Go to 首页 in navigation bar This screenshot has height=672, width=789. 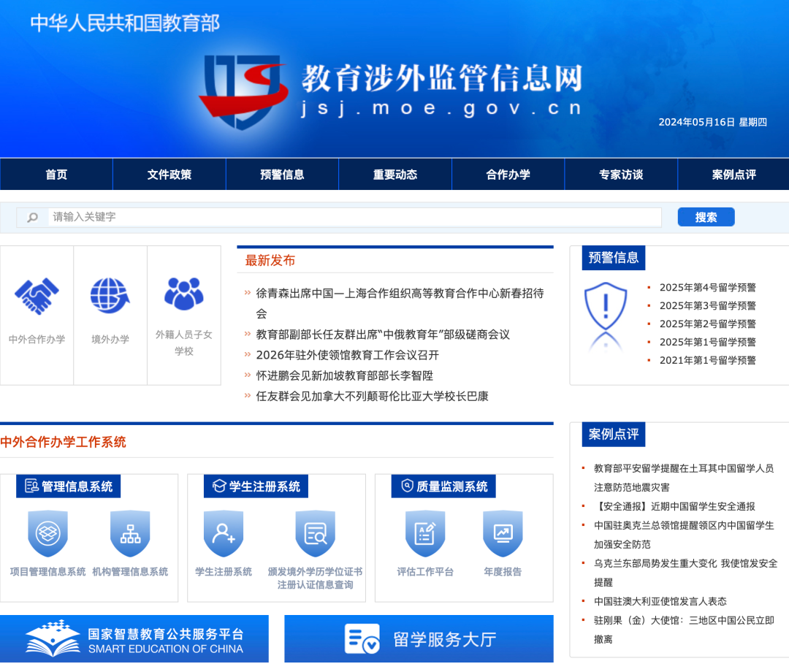click(x=56, y=175)
